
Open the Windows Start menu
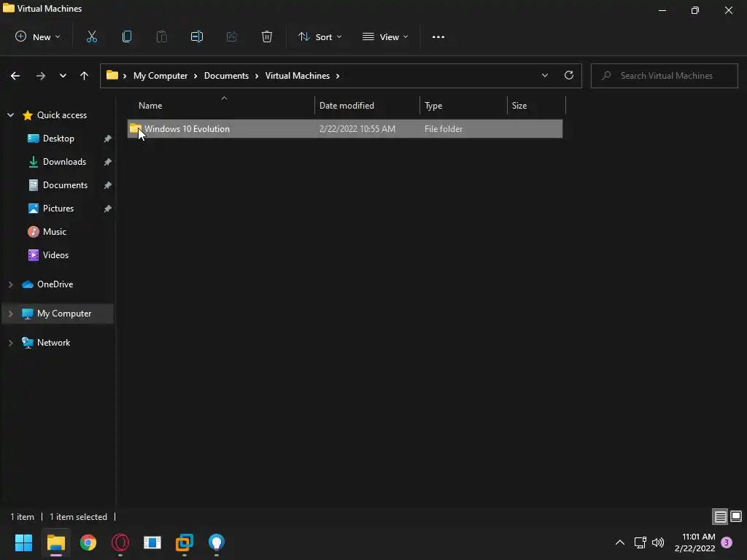point(23,542)
